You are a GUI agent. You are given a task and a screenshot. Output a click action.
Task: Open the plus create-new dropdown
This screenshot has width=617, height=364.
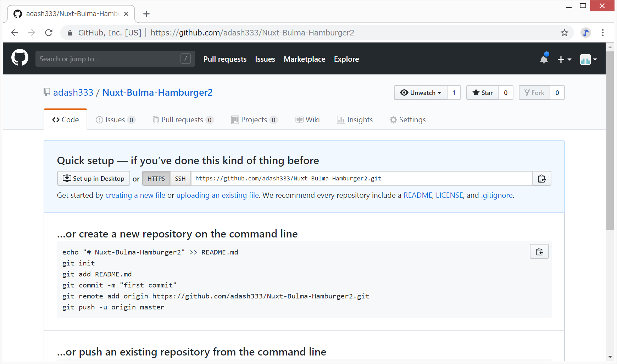(564, 60)
